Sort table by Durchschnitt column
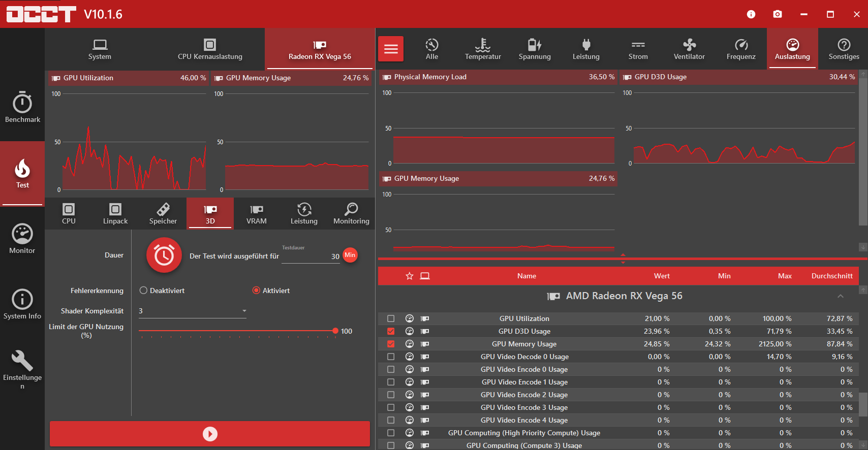 pos(832,276)
